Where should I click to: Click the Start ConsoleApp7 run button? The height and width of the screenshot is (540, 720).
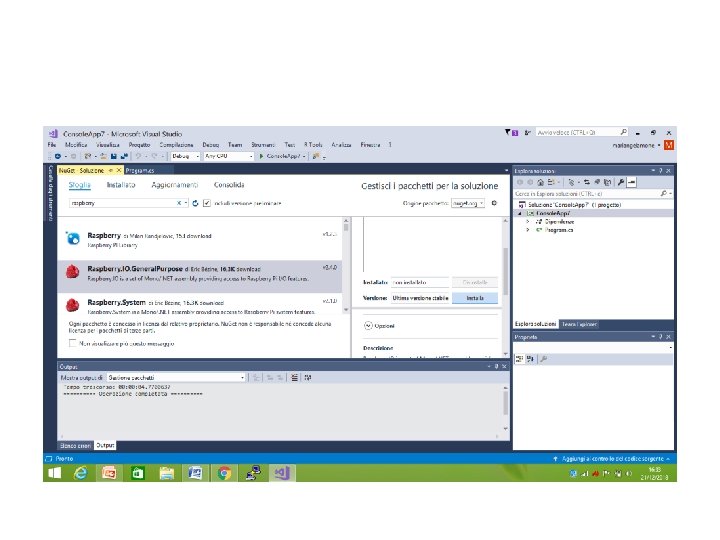coord(282,156)
